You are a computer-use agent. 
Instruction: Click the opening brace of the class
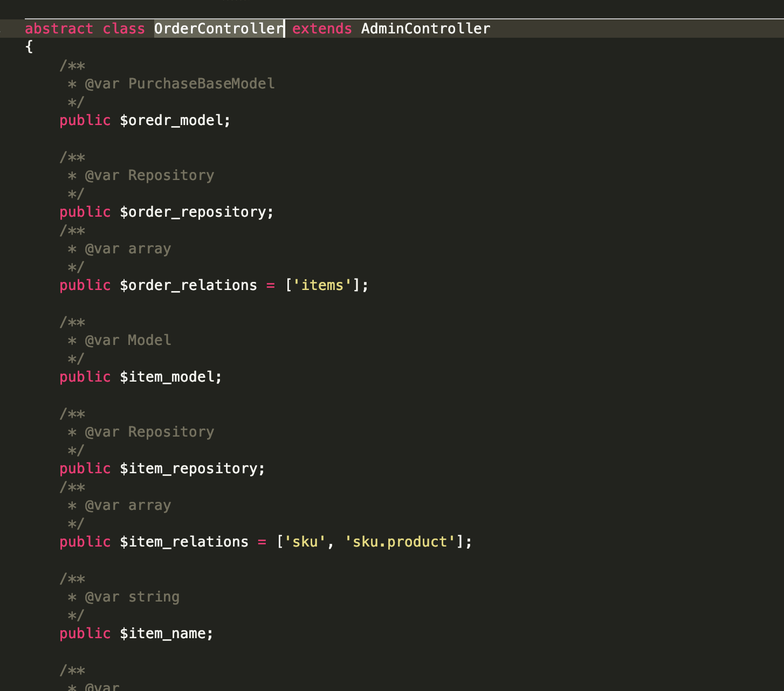[x=29, y=47]
